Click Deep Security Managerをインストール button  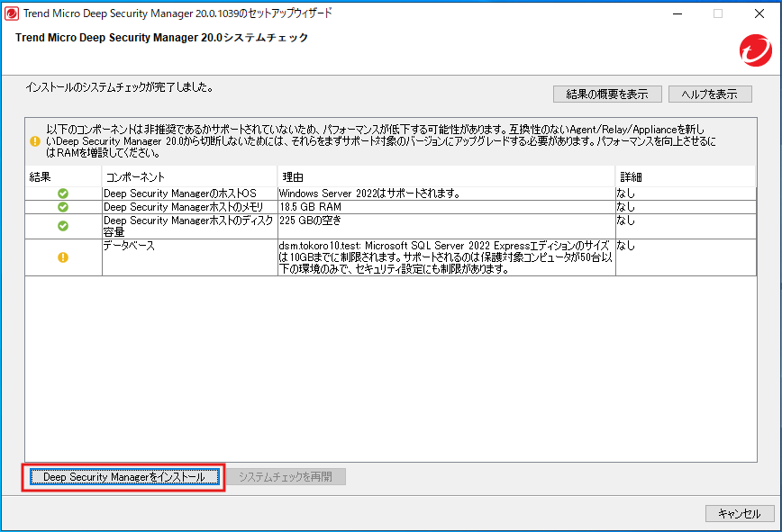tap(124, 477)
